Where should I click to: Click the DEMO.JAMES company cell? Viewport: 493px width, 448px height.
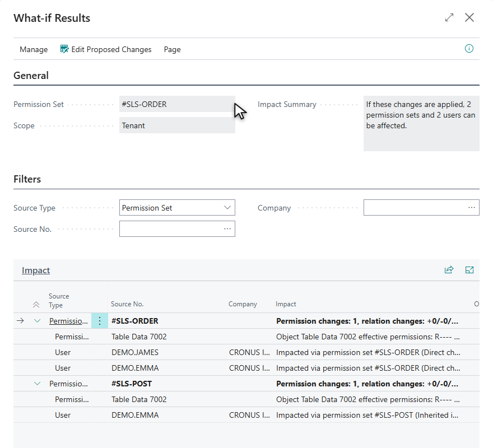(249, 352)
